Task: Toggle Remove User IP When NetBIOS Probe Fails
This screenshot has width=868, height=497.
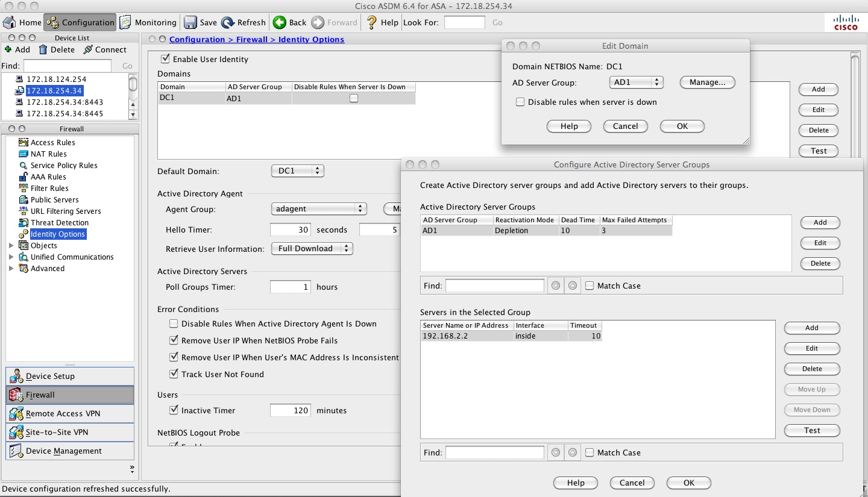Action: pyautogui.click(x=174, y=341)
